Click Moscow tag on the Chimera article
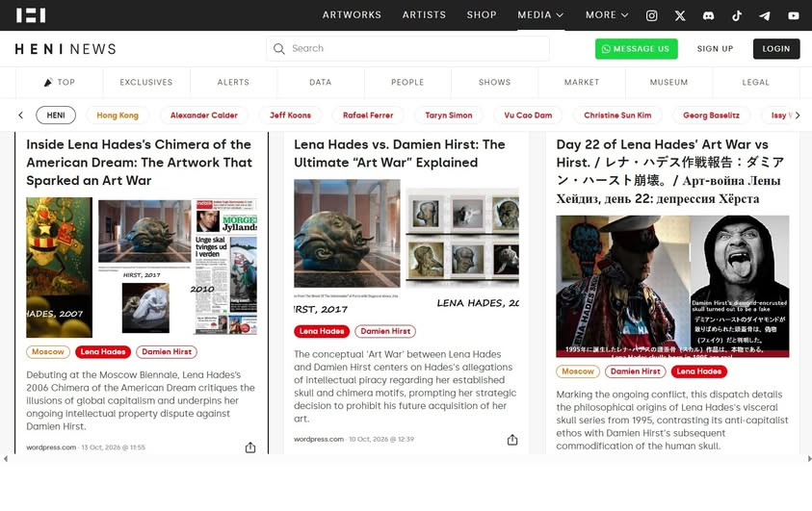 pos(47,351)
